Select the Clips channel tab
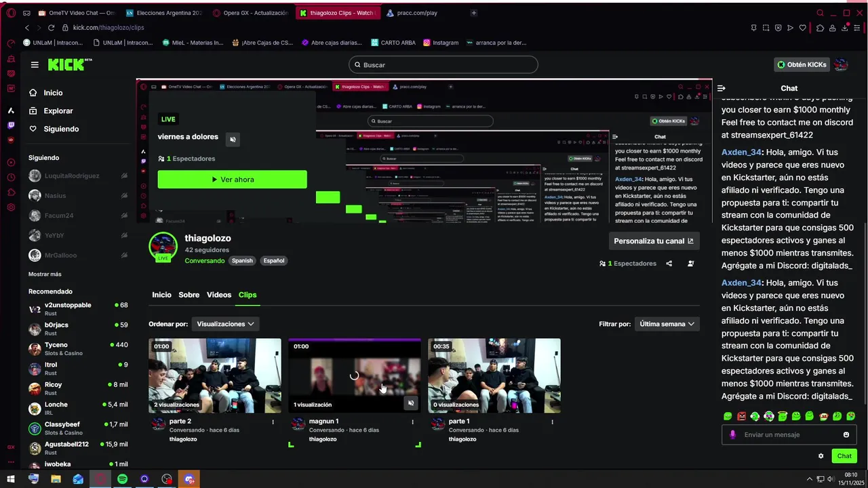This screenshot has width=868, height=488. 248,295
